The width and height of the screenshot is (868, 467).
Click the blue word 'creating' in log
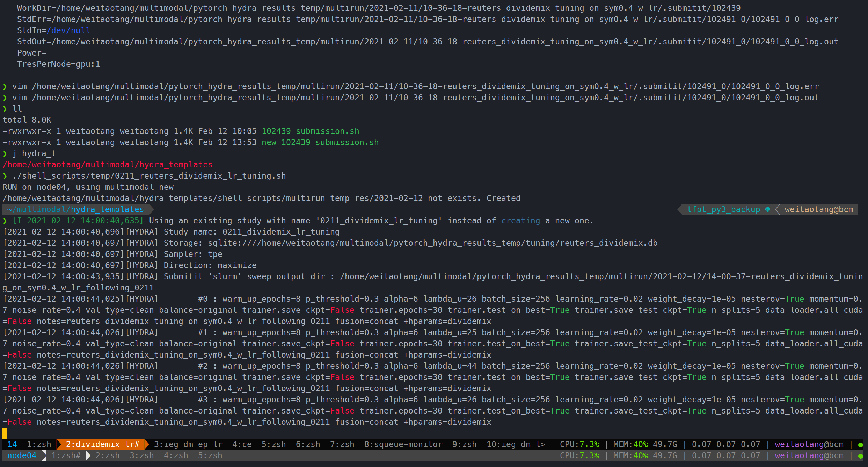tap(521, 221)
